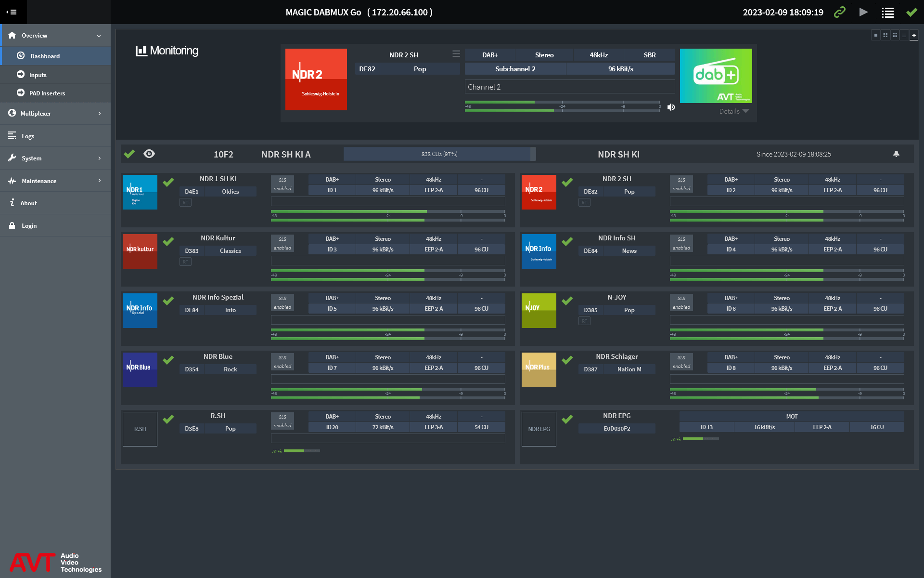Click the NDR Kultur station logo
The height and width of the screenshot is (578, 924).
pos(140,251)
